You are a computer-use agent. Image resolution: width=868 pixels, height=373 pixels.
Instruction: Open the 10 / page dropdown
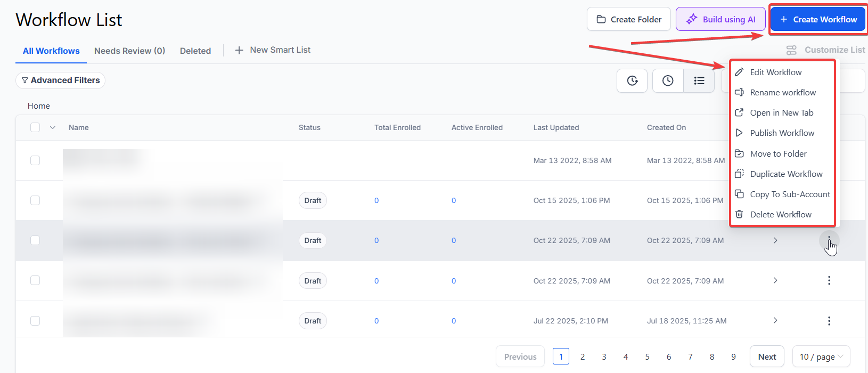pos(821,356)
